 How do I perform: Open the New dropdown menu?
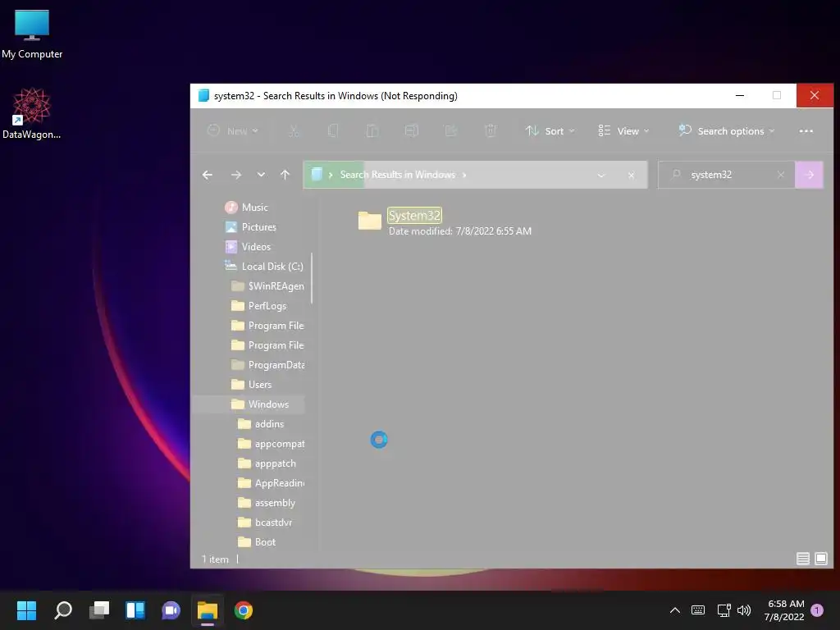click(x=232, y=130)
